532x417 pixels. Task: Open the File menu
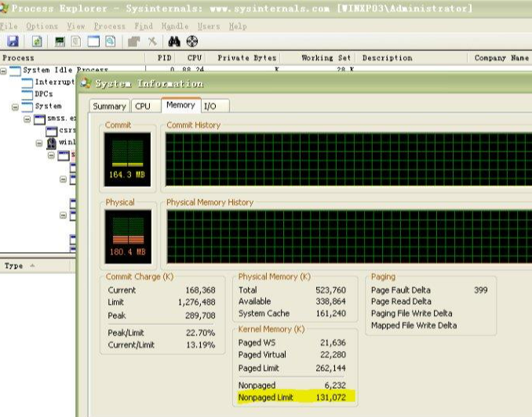(x=9, y=26)
